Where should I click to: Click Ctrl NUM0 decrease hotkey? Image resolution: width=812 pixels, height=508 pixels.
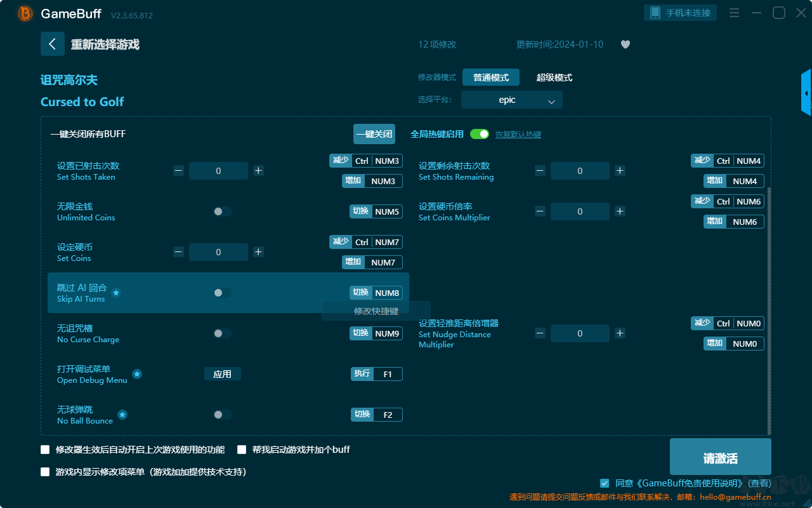(728, 323)
